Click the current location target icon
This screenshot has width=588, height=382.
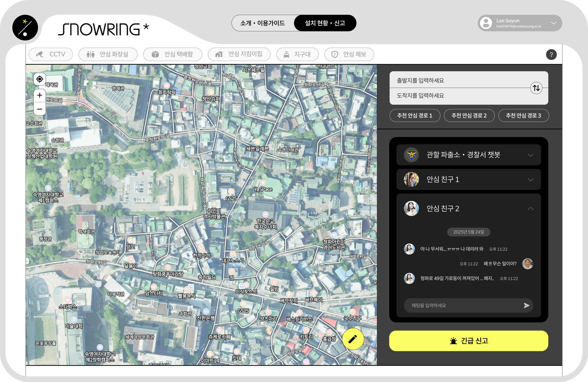40,79
